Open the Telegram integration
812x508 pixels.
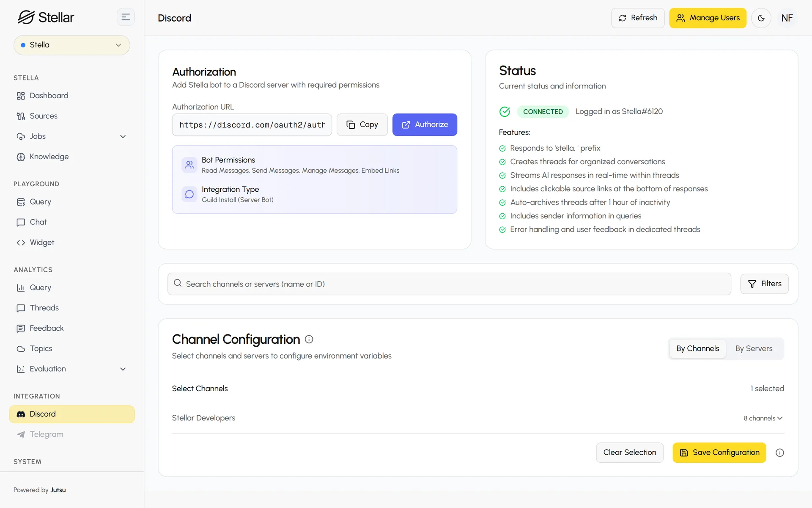click(x=72, y=434)
